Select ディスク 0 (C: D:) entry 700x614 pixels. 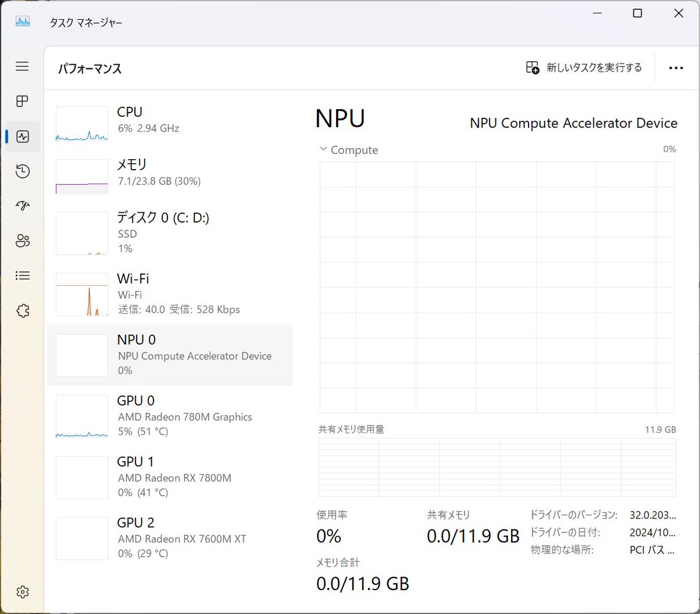point(169,233)
